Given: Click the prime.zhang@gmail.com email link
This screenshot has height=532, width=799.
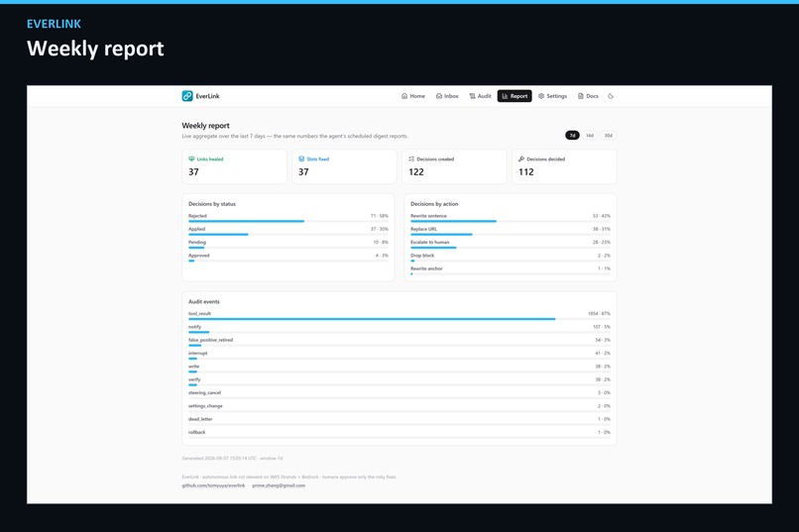Looking at the screenshot, I should tap(279, 485).
